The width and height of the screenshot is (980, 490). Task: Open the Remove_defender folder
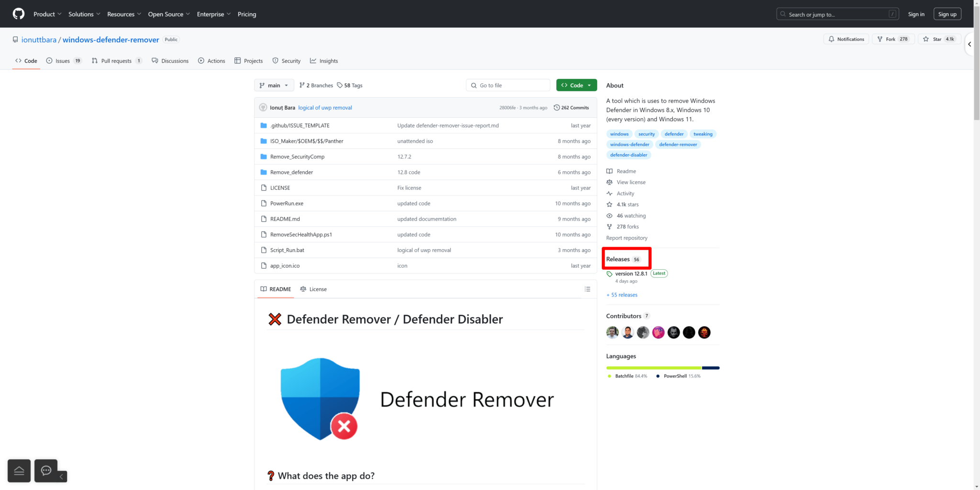tap(291, 172)
